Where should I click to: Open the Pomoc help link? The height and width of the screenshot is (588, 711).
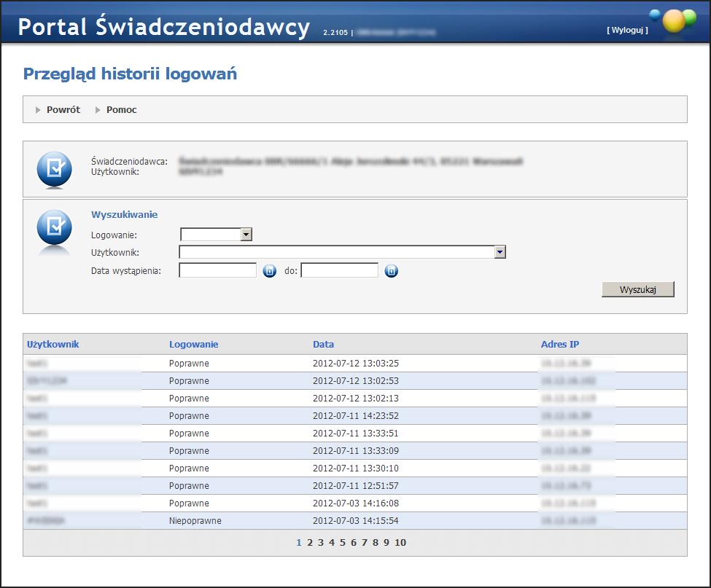coord(122,109)
